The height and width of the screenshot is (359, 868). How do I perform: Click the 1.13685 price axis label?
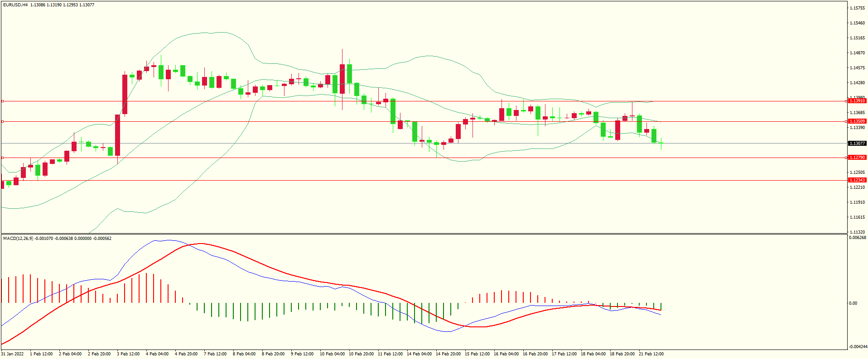(x=858, y=113)
